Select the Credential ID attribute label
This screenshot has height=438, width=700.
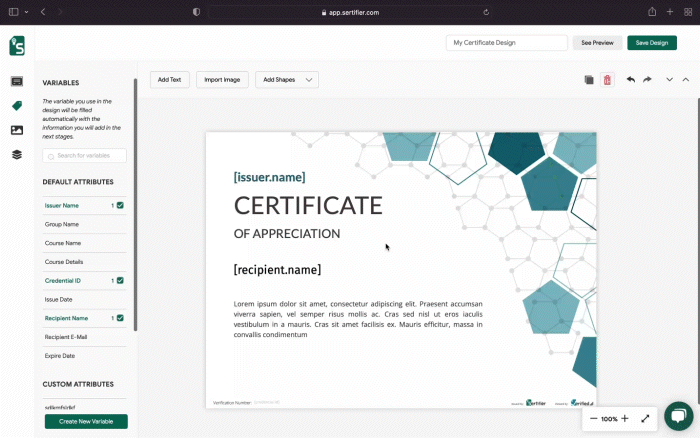[x=62, y=280]
